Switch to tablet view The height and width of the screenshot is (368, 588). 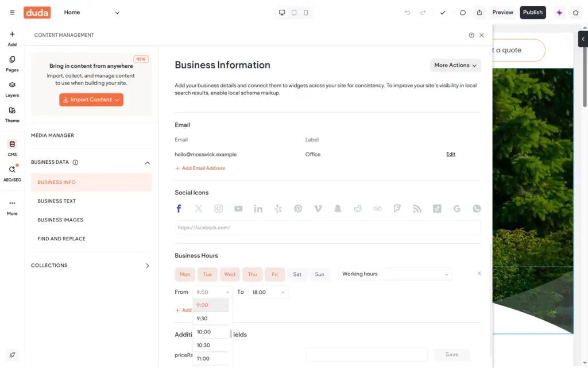[294, 13]
